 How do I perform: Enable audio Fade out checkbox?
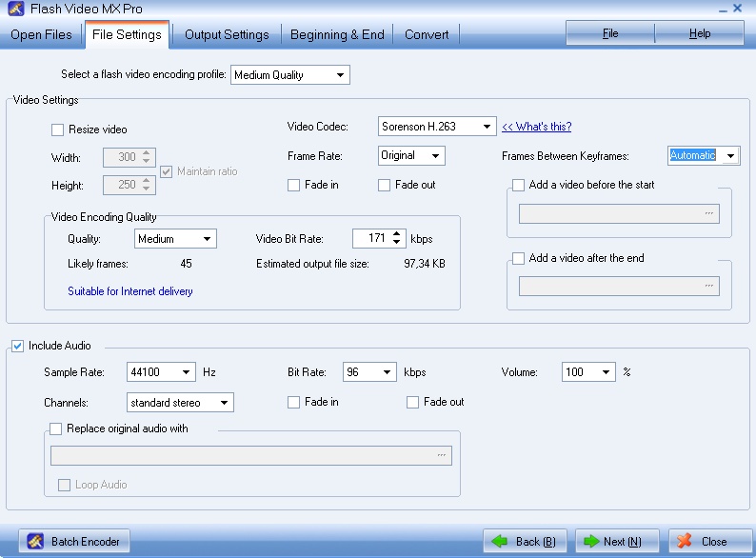click(412, 402)
